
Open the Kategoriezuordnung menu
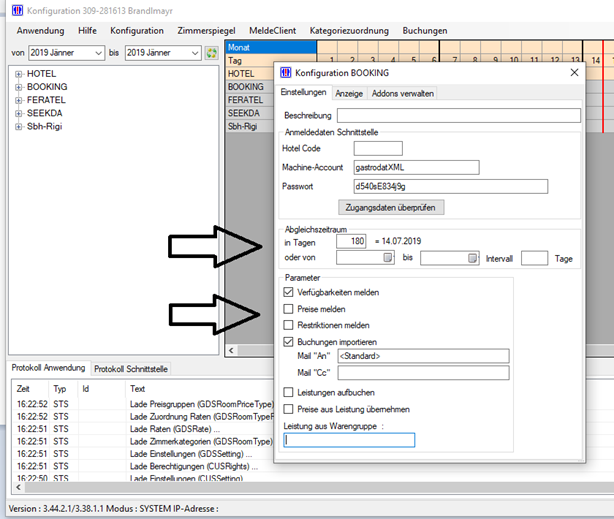[349, 31]
